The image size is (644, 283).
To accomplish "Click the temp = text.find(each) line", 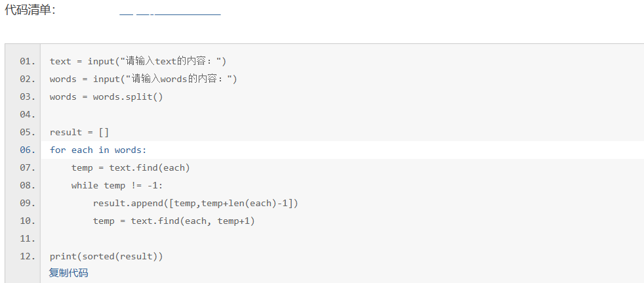I will (131, 168).
